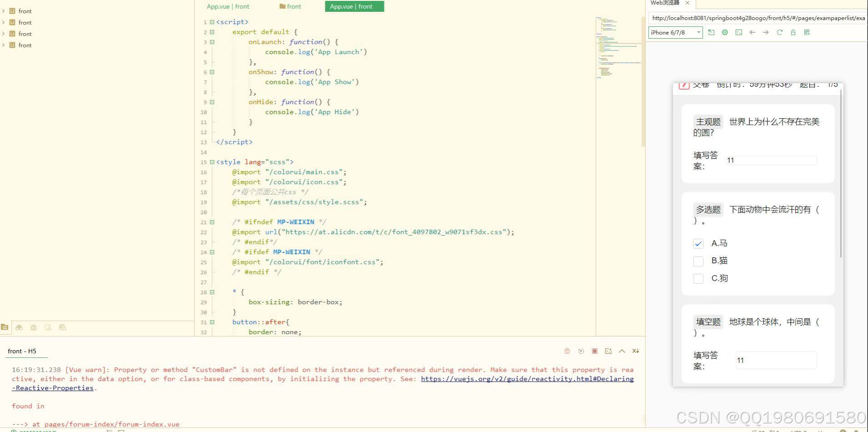The image size is (868, 432).
Task: Switch to the front folder tab
Action: click(290, 6)
